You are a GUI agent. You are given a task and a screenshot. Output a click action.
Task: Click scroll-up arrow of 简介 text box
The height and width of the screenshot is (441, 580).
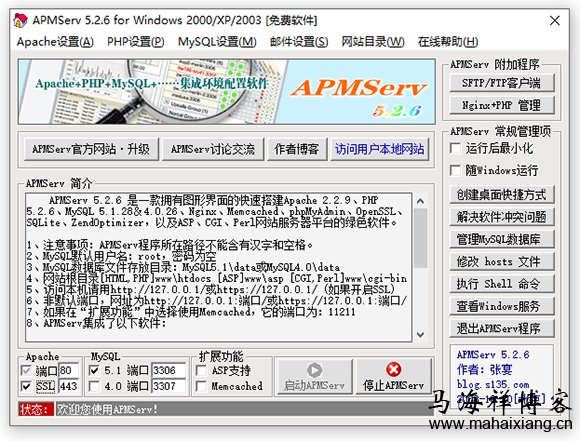[x=420, y=201]
